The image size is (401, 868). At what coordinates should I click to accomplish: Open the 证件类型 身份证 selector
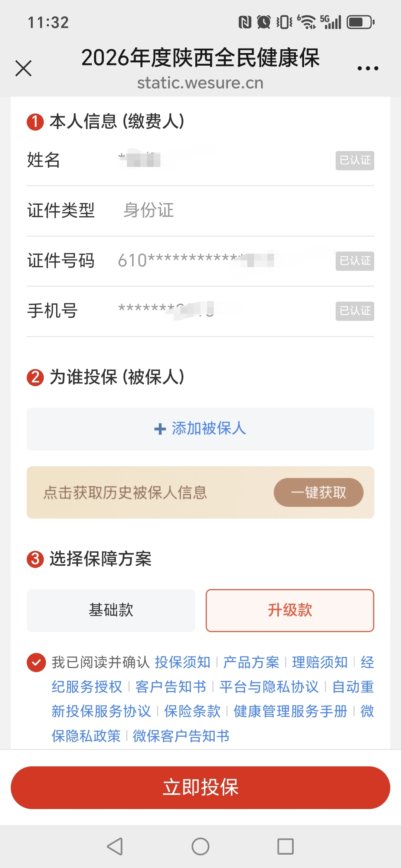point(149,210)
